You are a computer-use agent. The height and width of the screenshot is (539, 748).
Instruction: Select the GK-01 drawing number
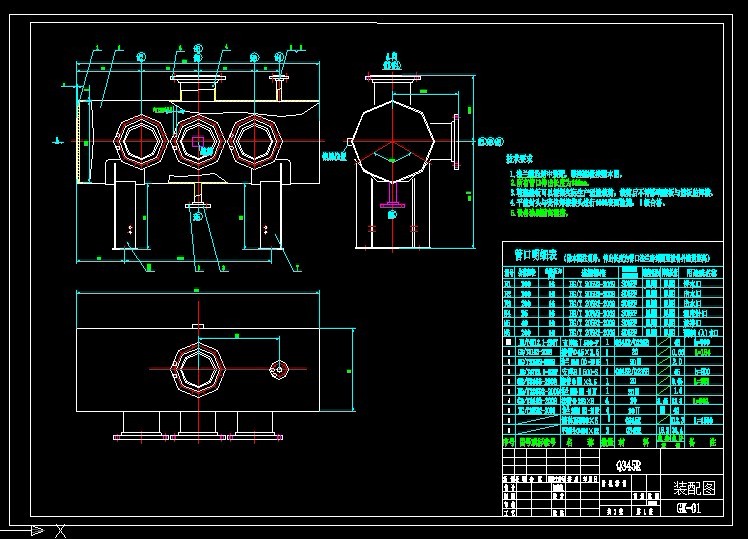tap(689, 508)
